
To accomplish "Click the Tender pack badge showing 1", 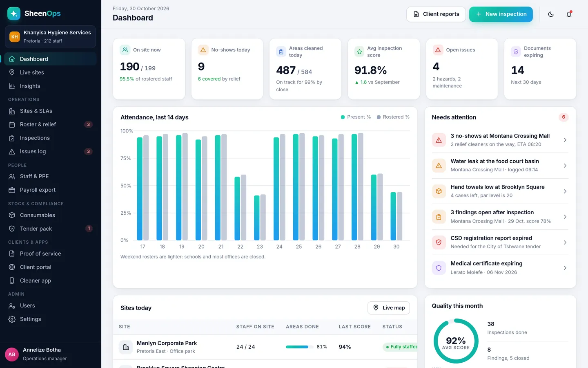I will (89, 229).
